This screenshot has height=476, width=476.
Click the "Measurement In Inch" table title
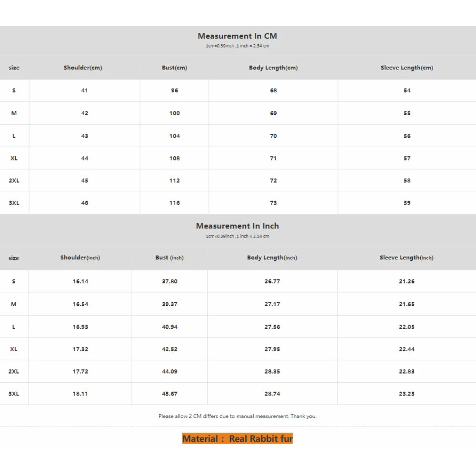coord(237,226)
